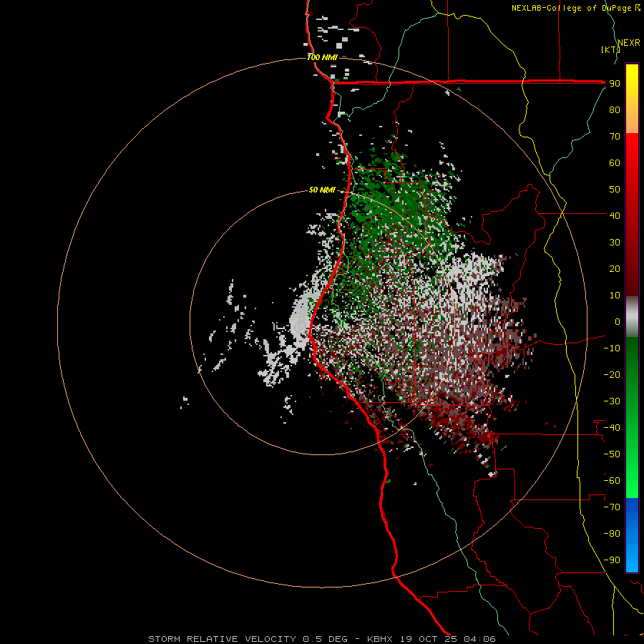Select the -10 value on velocity scale
This screenshot has height=644, width=644.
coord(612,348)
